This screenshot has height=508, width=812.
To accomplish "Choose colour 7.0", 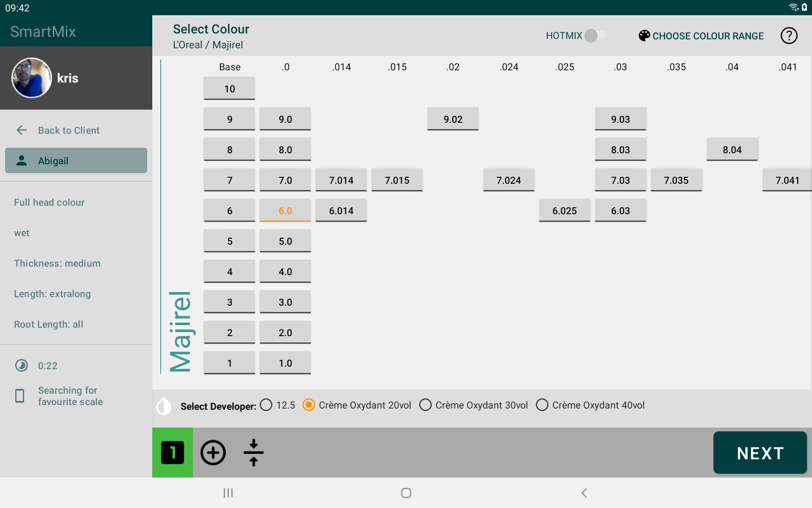I will click(x=285, y=180).
